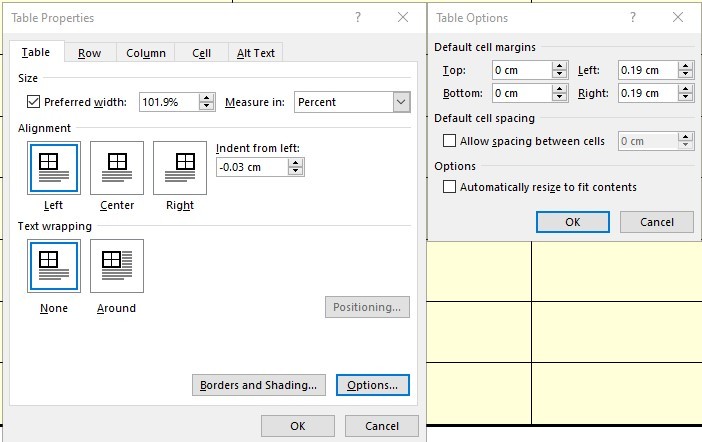
Task: Click the "Default cell margins" heading
Action: 485,47
